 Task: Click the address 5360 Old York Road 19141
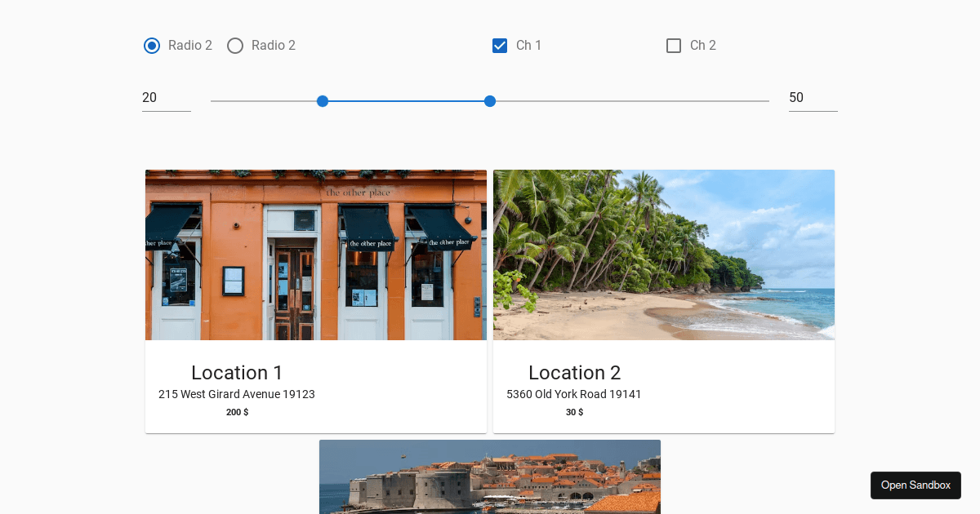(x=575, y=394)
